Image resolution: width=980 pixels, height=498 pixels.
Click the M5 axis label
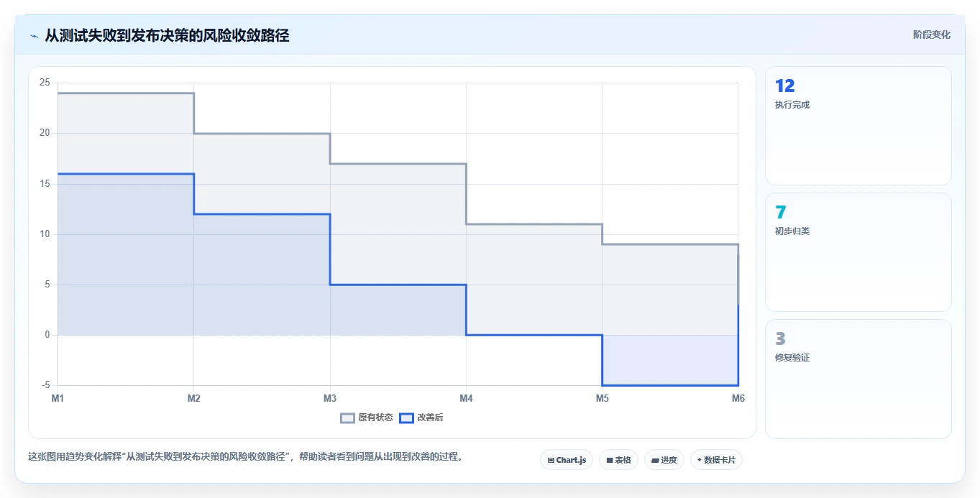click(x=602, y=397)
